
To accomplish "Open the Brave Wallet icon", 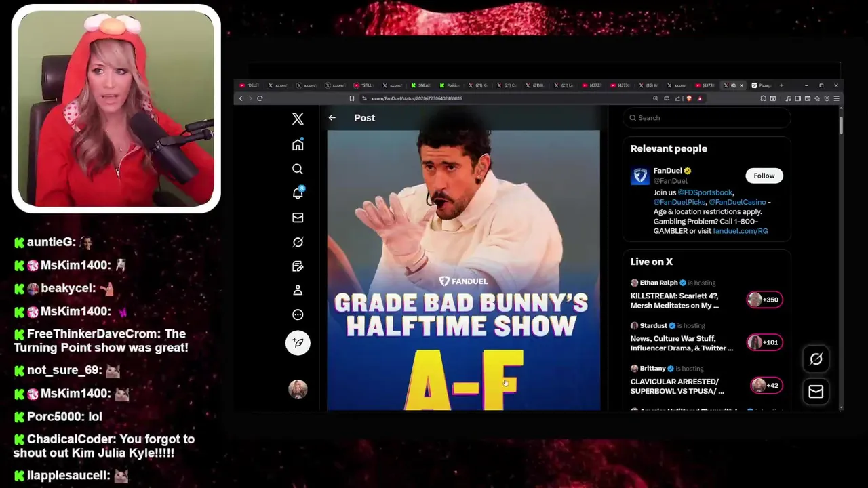I will point(808,98).
